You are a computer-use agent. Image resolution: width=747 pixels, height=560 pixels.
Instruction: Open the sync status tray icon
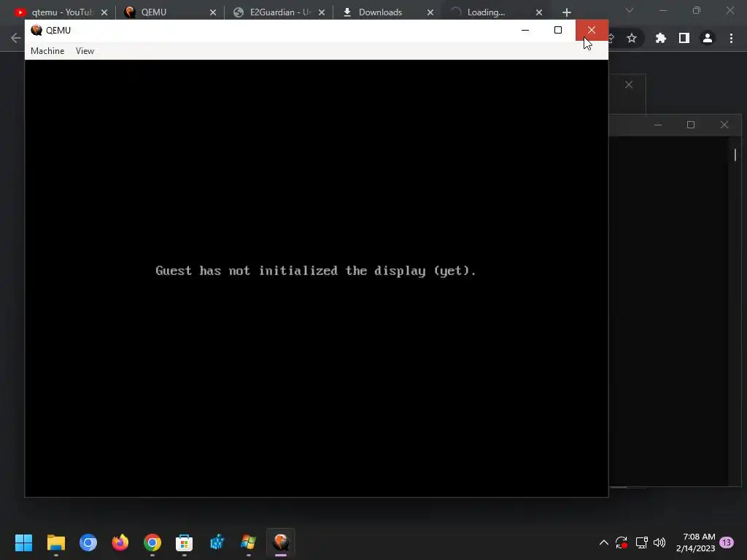pos(622,542)
